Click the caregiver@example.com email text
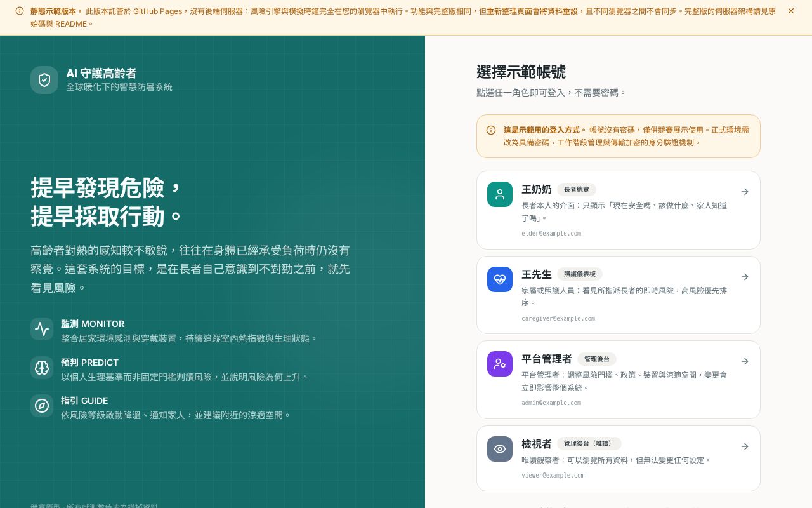Viewport: 812px width, 508px height. coord(558,318)
